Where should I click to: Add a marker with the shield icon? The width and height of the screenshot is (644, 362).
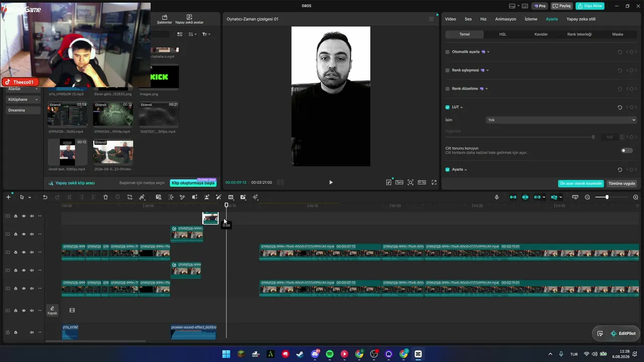click(118, 197)
